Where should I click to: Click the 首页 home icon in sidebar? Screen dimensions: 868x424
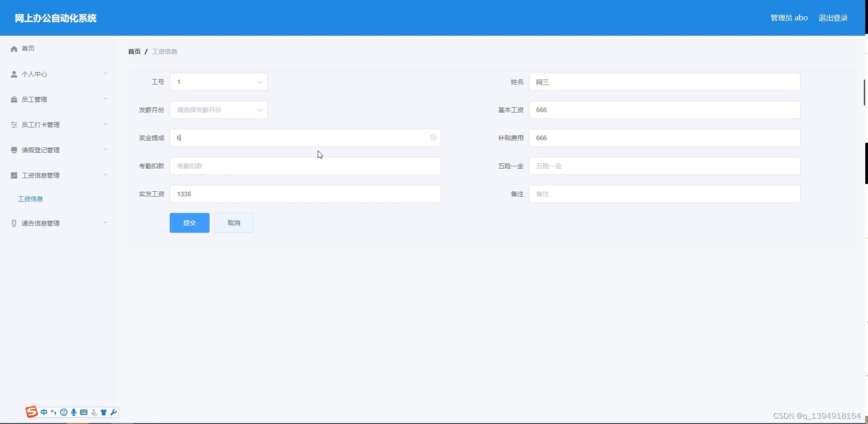pyautogui.click(x=14, y=49)
